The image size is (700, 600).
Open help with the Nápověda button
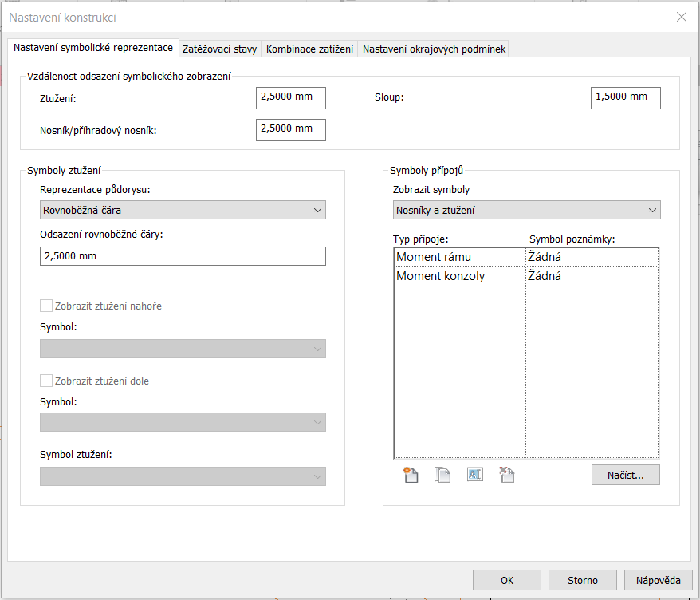point(659,580)
